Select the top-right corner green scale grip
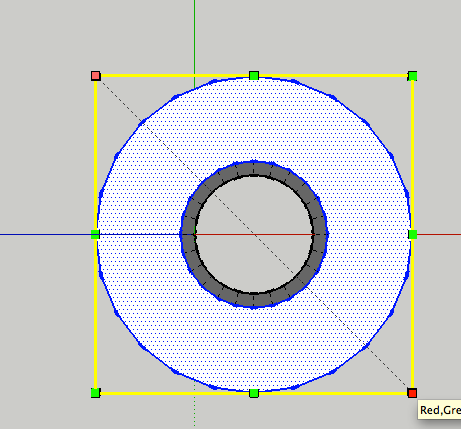The height and width of the screenshot is (429, 461). [412, 76]
